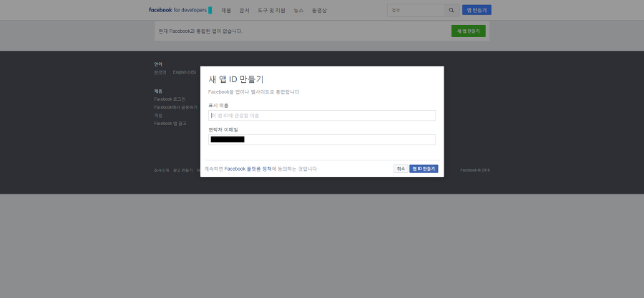This screenshot has width=644, height=298.
Task: Open the Facebook 앱 광고 footer link
Action: click(x=170, y=124)
